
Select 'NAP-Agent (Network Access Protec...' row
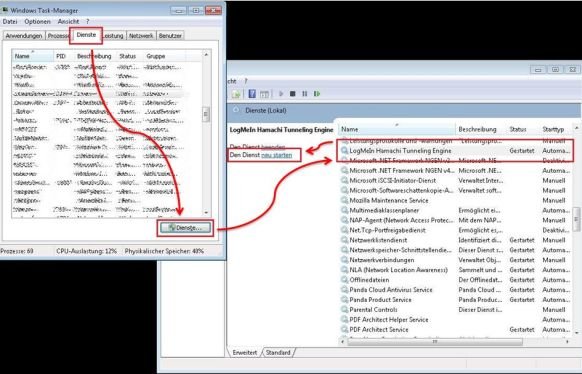456,220
